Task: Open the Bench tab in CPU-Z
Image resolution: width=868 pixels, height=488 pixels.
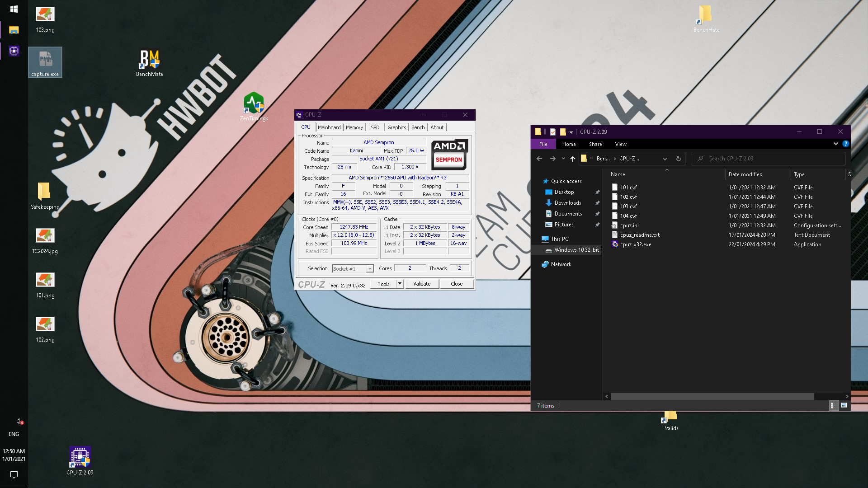Action: (418, 127)
